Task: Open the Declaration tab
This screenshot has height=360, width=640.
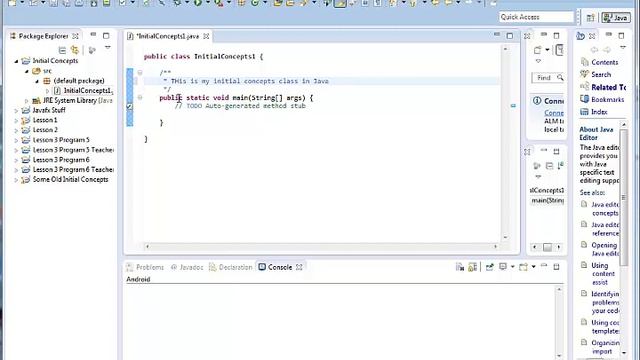Action: [x=231, y=267]
